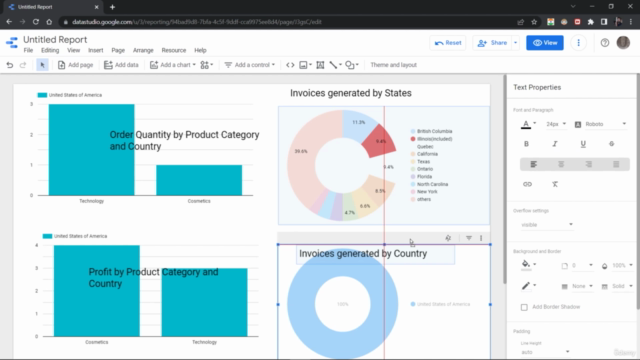The width and height of the screenshot is (640, 360).
Task: Align the text to the right
Action: point(589,164)
